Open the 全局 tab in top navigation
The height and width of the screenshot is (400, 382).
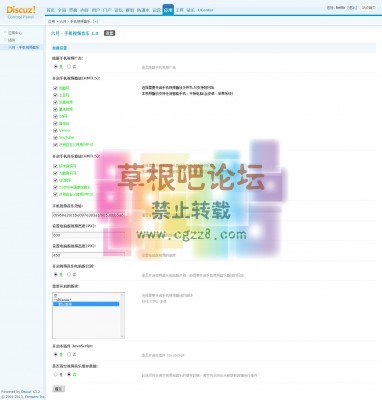[x=62, y=10]
